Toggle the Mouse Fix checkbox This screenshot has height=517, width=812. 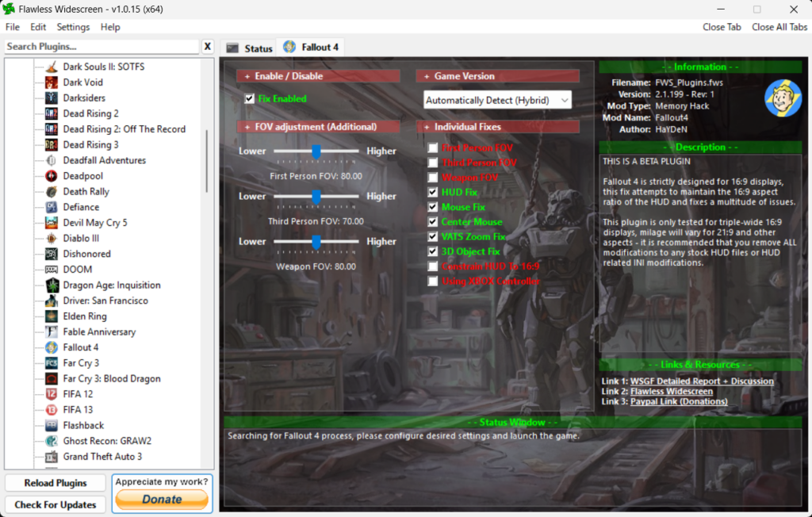pos(433,207)
